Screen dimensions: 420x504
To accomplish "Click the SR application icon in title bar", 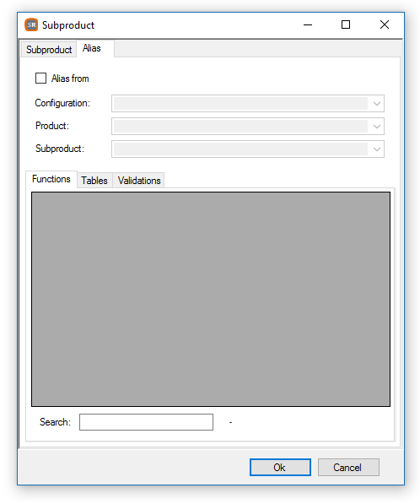I will click(x=31, y=24).
